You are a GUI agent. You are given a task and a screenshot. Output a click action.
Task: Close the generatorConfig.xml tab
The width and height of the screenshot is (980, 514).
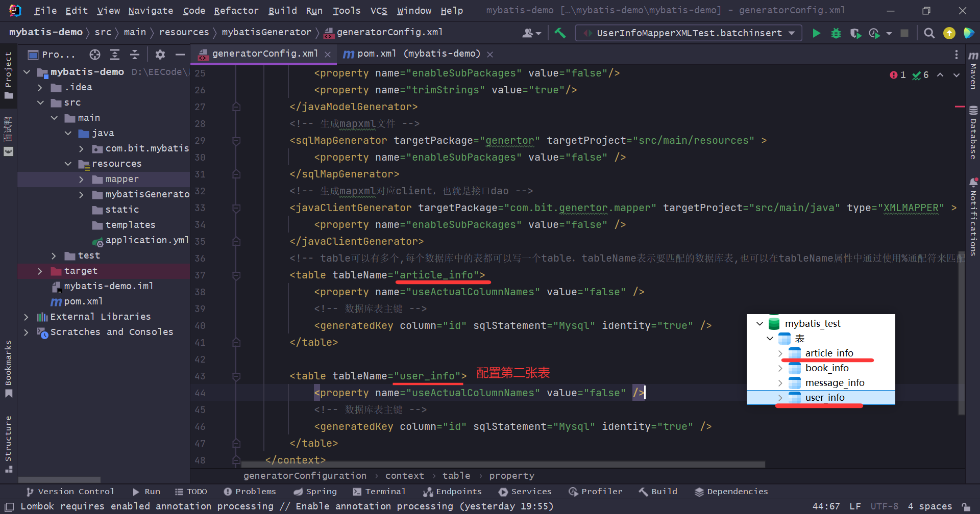coord(328,55)
